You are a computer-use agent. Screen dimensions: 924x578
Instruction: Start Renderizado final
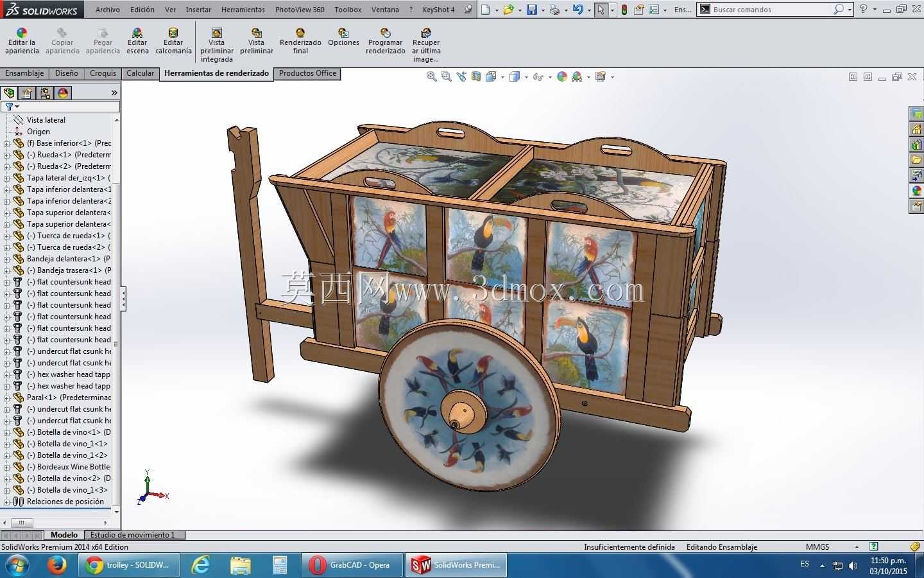click(x=300, y=41)
